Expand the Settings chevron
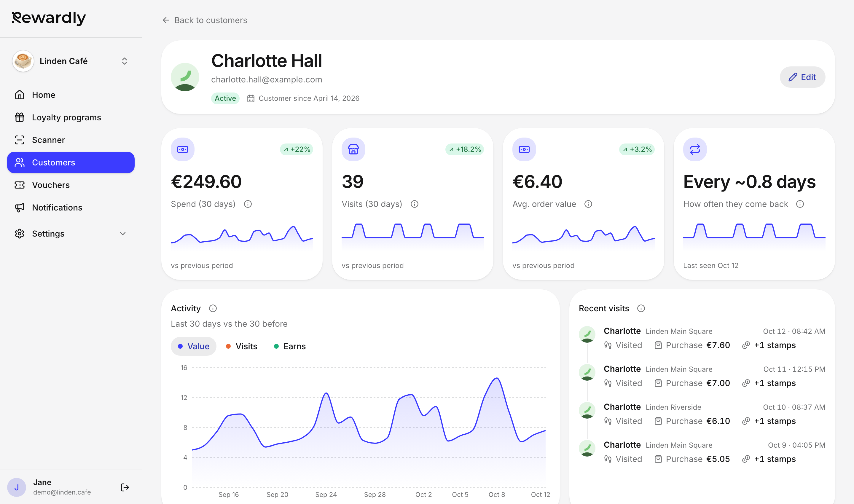This screenshot has width=854, height=504. pos(123,234)
